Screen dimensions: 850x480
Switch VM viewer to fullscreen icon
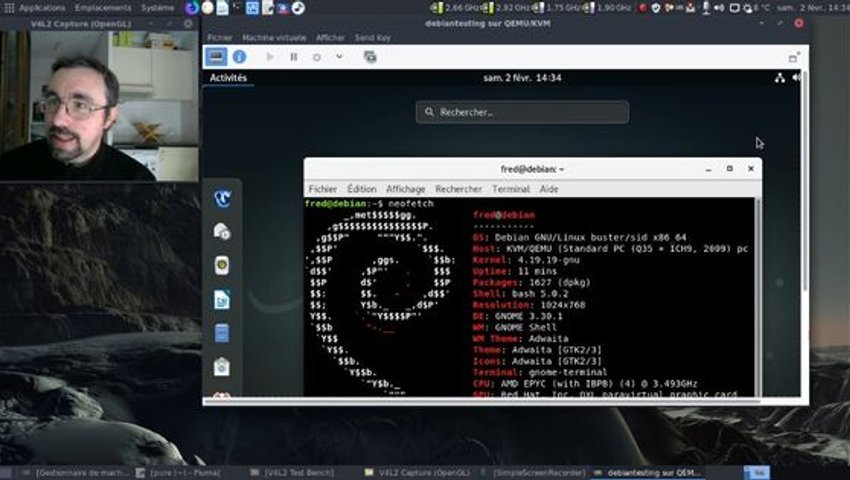[x=794, y=57]
